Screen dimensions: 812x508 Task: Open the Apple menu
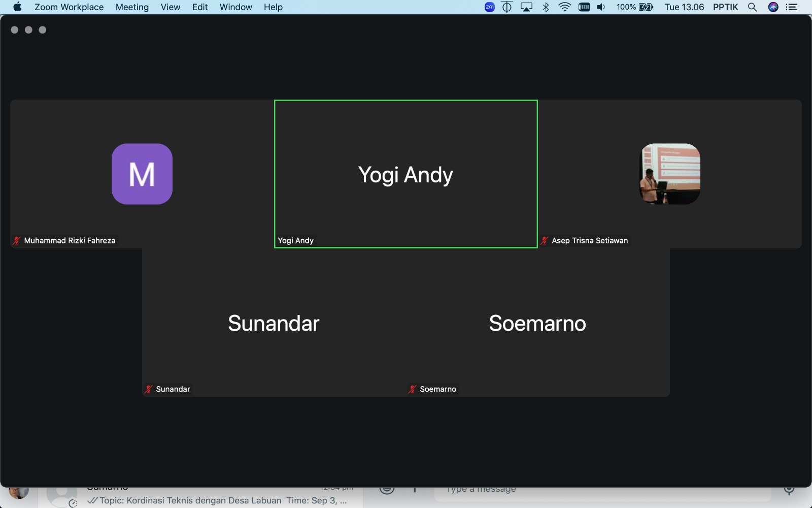pos(17,7)
